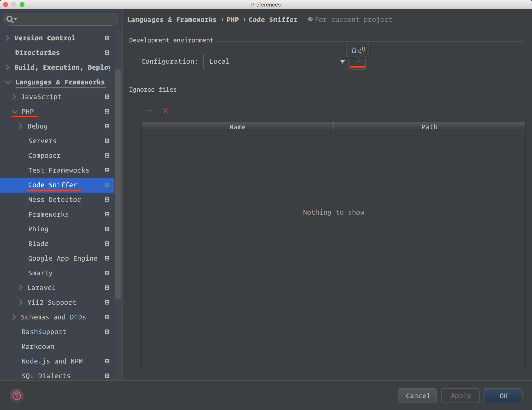This screenshot has height=410, width=532.
Task: Select the Mess Detector settings page
Action: point(55,200)
